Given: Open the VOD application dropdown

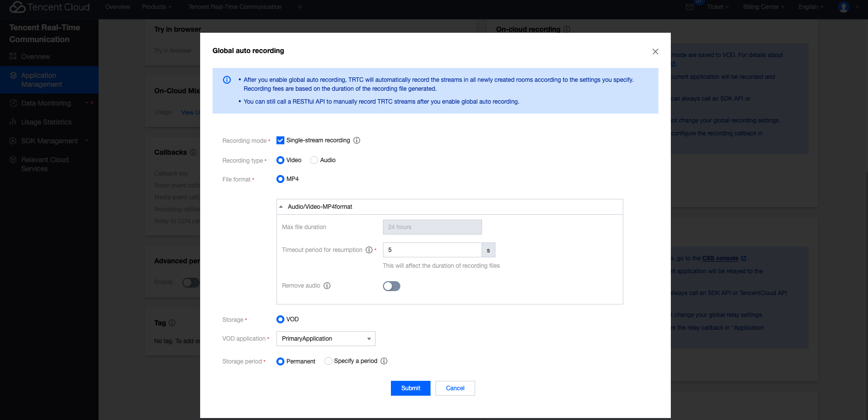Looking at the screenshot, I should point(325,339).
